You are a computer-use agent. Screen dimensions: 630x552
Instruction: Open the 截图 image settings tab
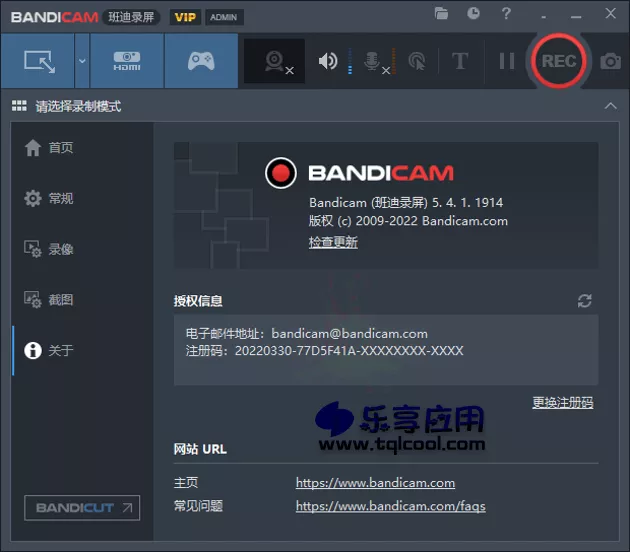(49, 300)
